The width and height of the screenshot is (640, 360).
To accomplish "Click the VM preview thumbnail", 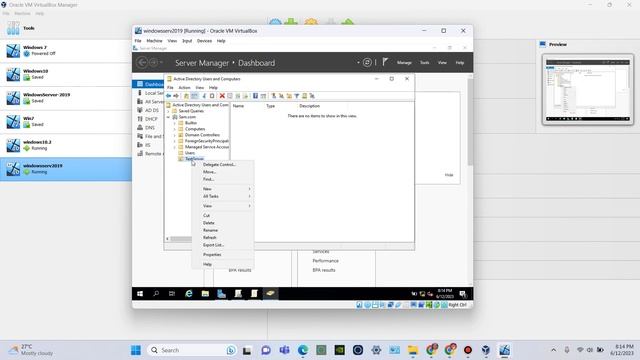I will [x=588, y=89].
